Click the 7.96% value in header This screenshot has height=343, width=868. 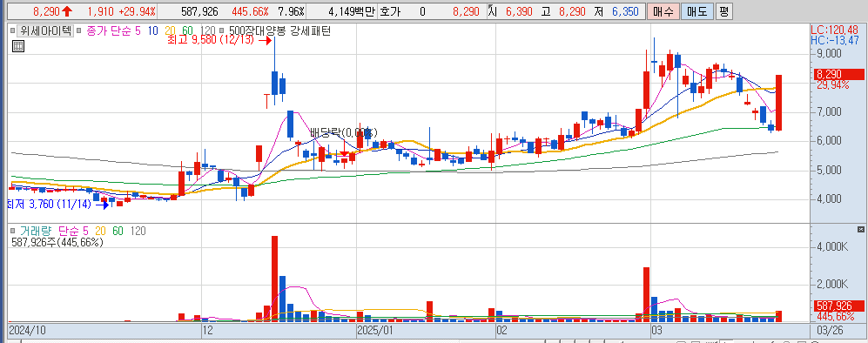point(291,11)
